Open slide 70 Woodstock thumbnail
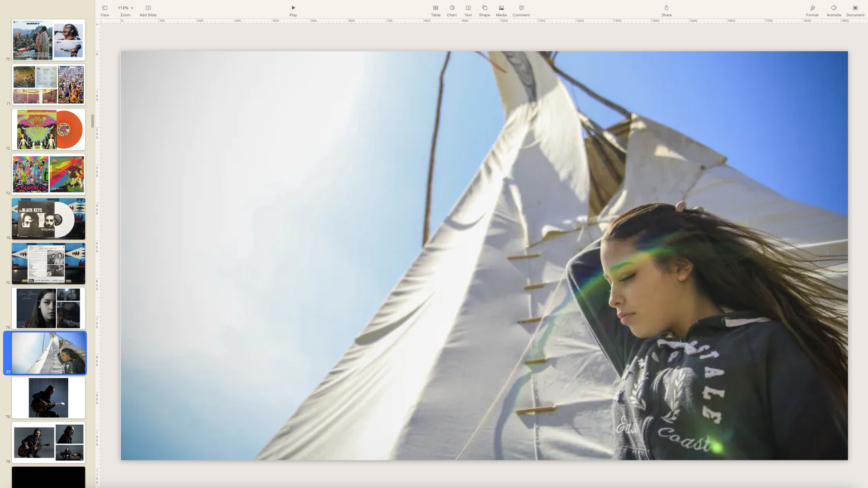868x488 pixels. 48,40
